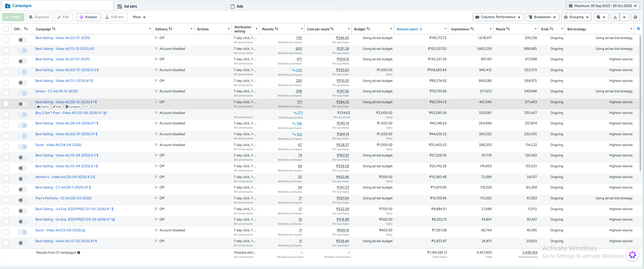
Task: Click the A/B test button
Action: coord(115,17)
